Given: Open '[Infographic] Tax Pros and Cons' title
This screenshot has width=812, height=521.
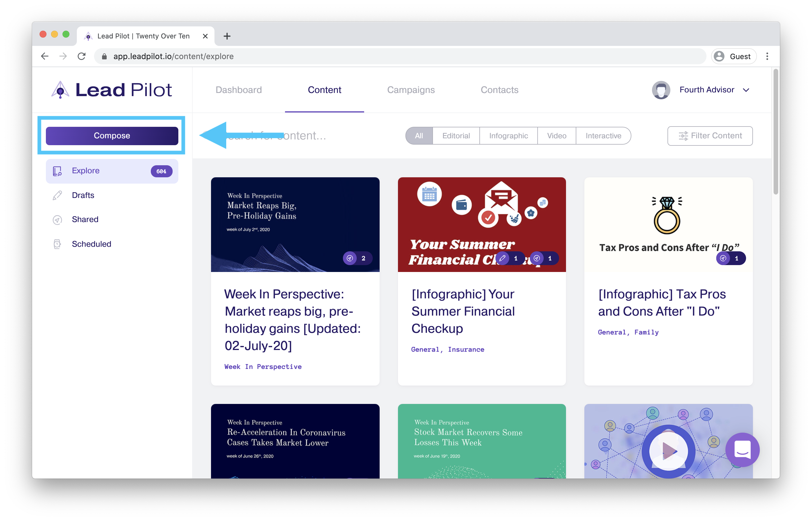Looking at the screenshot, I should coord(662,302).
